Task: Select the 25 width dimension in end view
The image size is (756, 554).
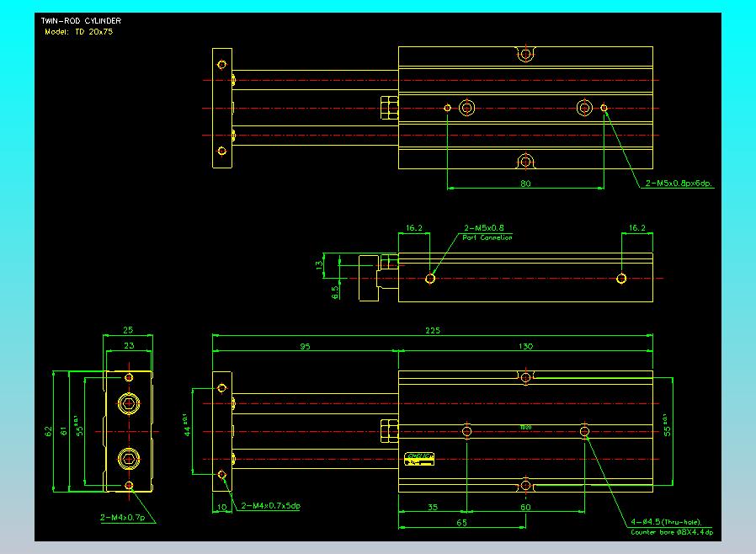Action: [128, 330]
